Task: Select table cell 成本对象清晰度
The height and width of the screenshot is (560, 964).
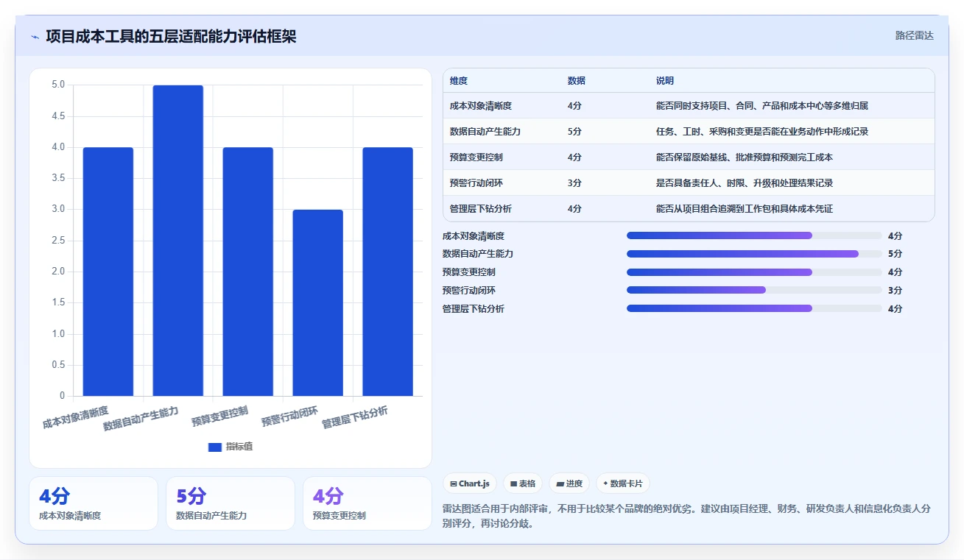Action: tap(481, 106)
